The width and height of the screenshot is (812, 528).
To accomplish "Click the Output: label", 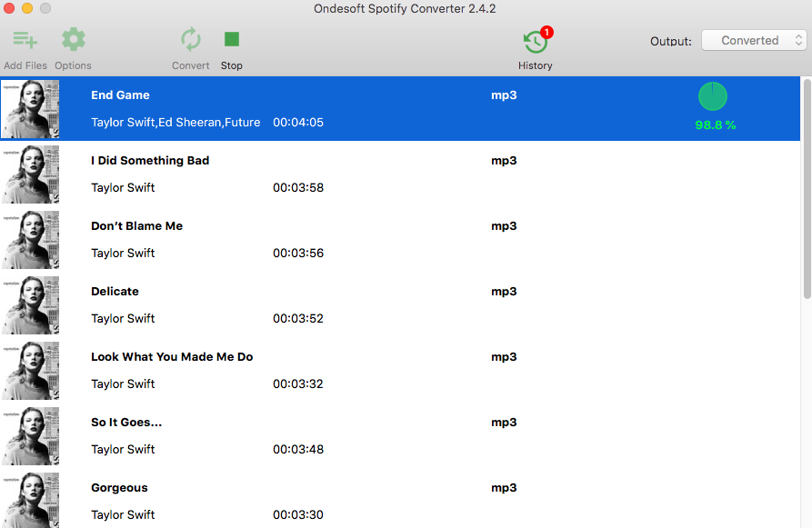I will pyautogui.click(x=671, y=42).
